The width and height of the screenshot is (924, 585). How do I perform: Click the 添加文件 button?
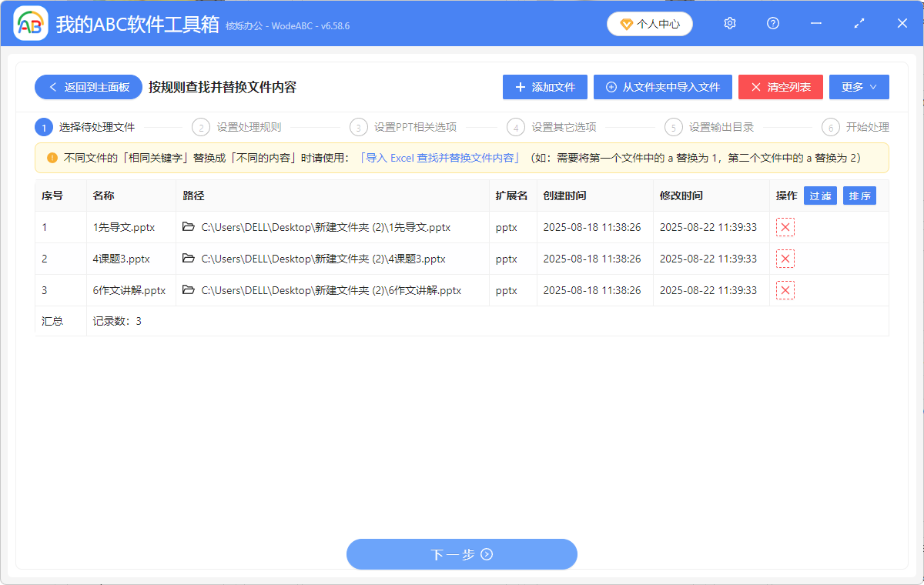tap(544, 86)
